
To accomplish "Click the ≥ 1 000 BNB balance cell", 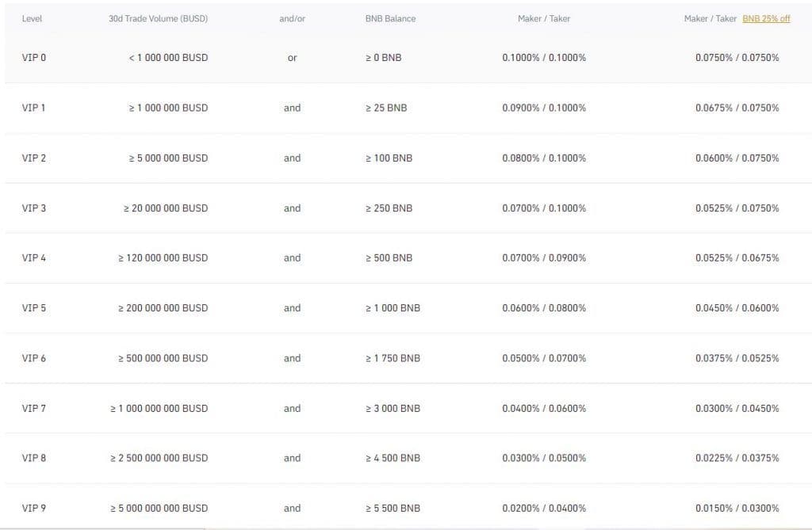I will [x=393, y=308].
